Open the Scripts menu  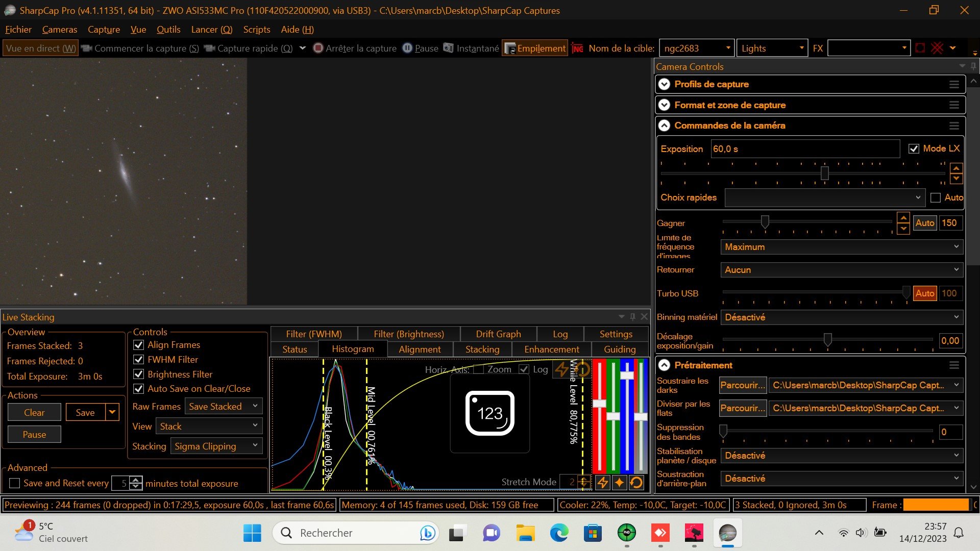click(256, 30)
